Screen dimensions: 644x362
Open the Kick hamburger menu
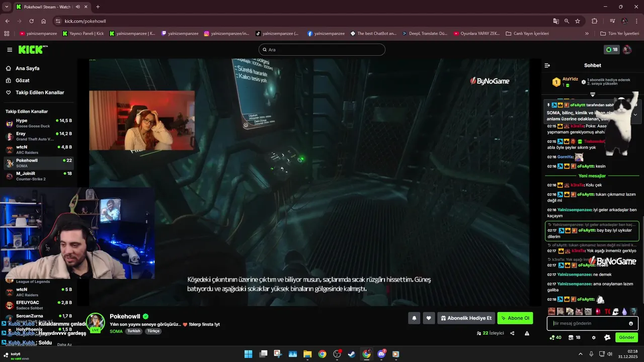tap(10, 50)
